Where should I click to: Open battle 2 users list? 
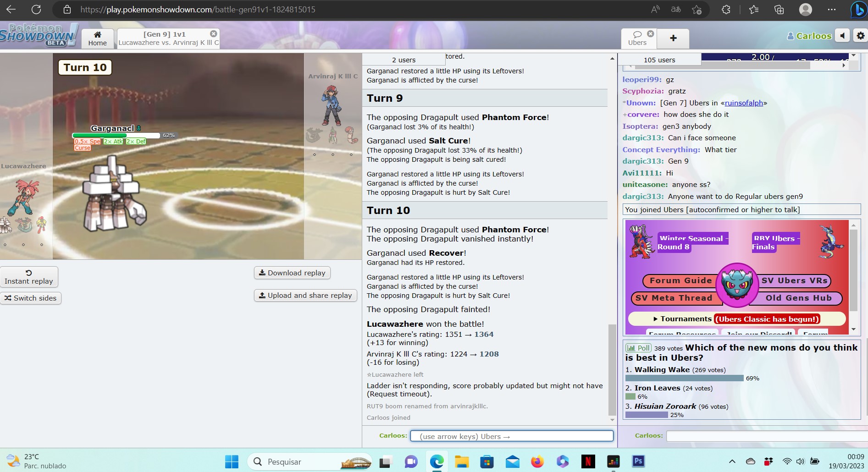(404, 60)
